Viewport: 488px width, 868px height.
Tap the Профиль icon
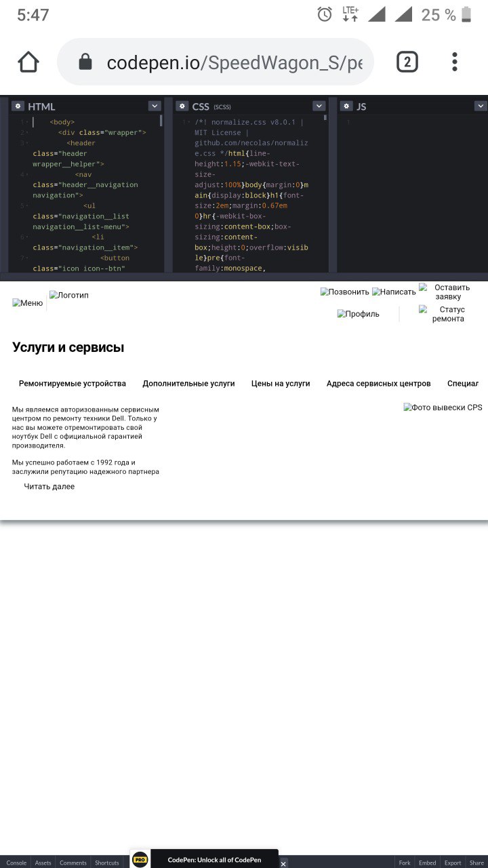[x=359, y=314]
